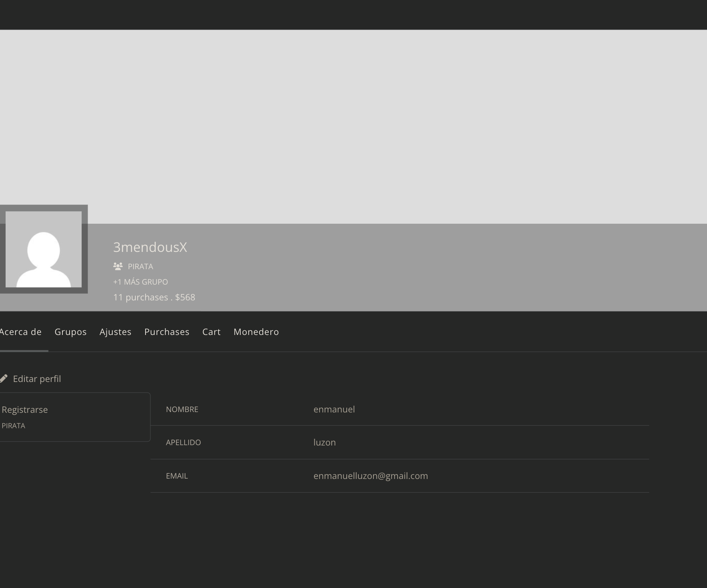Click the EMAIL field label
707x588 pixels.
177,476
